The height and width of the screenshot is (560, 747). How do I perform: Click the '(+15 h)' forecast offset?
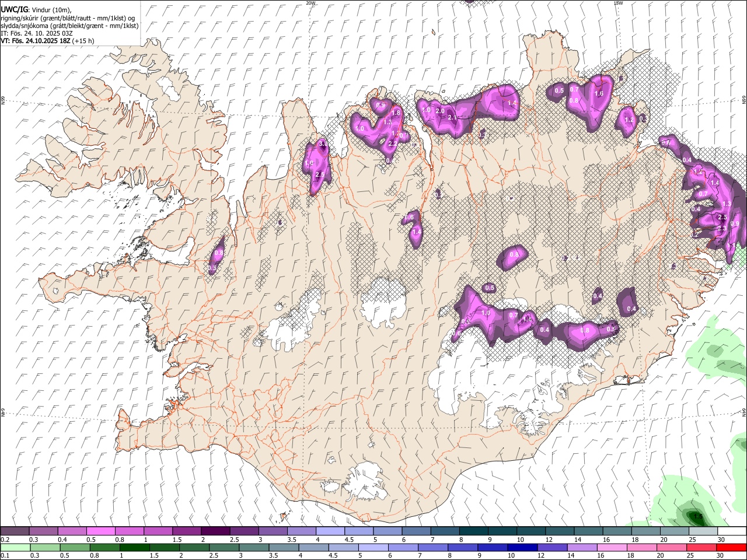(83, 41)
